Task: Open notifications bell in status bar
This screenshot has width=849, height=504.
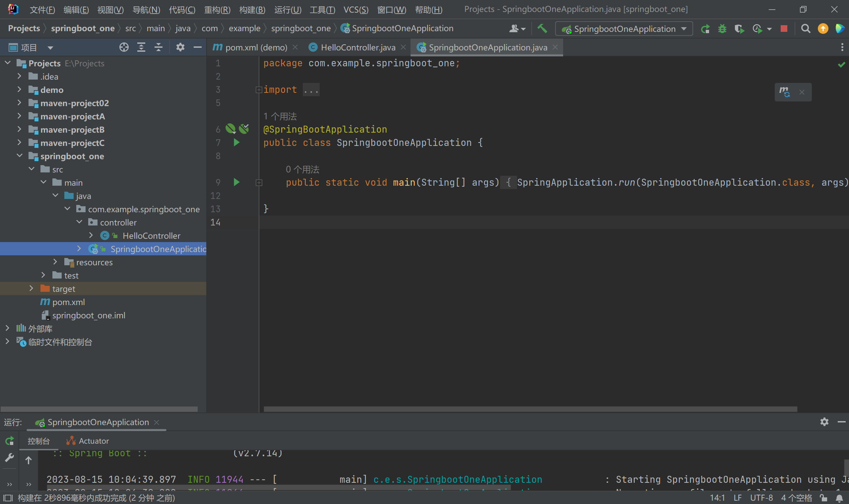Action: click(x=839, y=498)
